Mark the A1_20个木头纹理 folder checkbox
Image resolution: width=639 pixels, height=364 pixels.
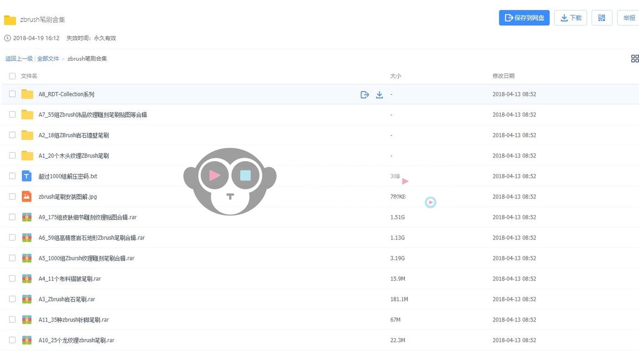tap(12, 155)
